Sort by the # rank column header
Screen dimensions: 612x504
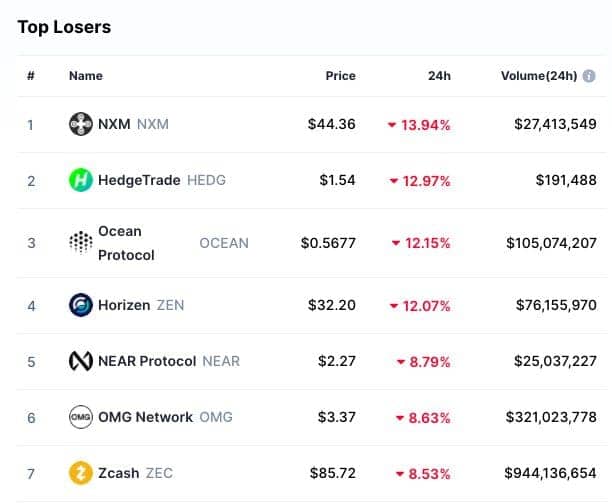coord(31,76)
